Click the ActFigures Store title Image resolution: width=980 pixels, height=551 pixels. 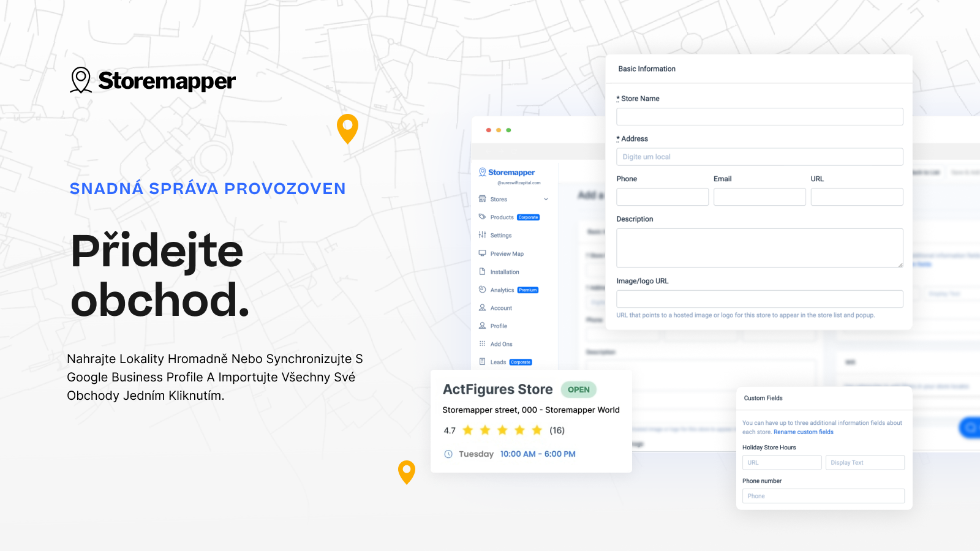(497, 389)
